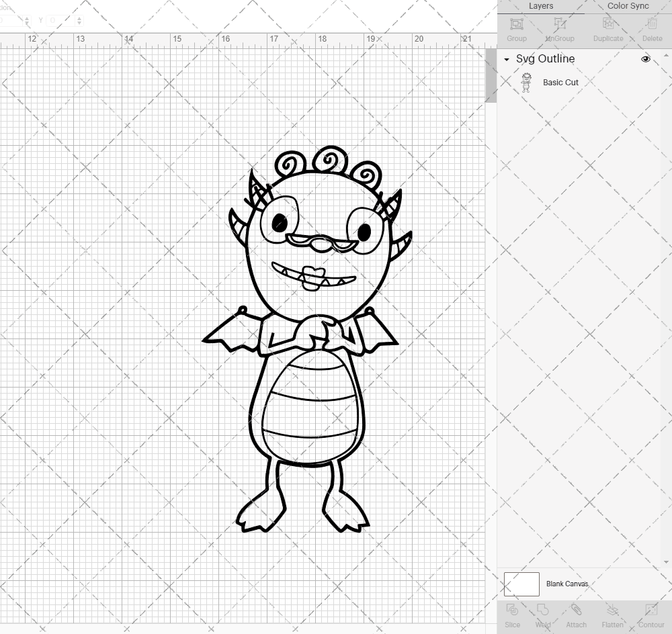Click the X position stepper arrows
Image resolution: width=672 pixels, height=634 pixels.
[x=27, y=20]
